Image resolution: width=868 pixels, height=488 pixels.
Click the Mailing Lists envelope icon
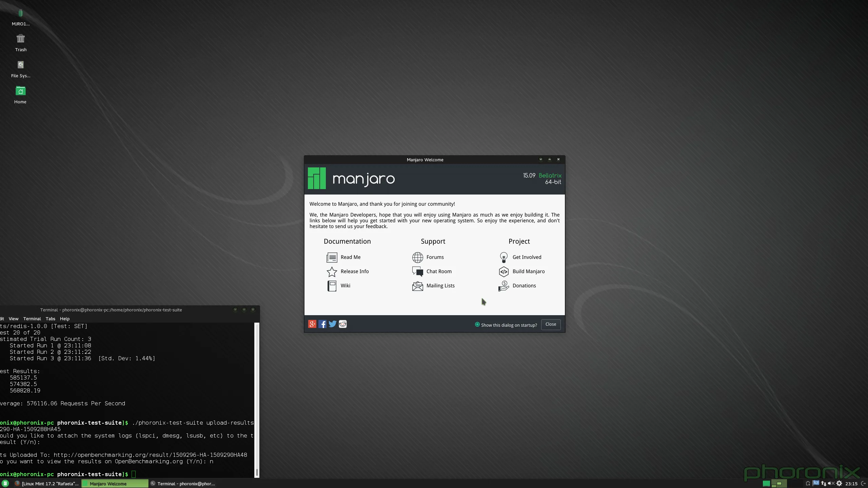[417, 286]
